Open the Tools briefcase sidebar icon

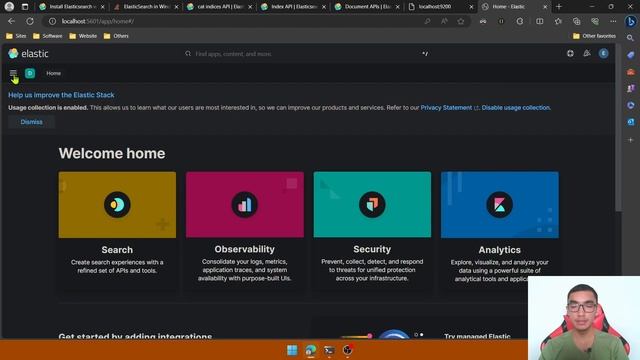click(631, 72)
